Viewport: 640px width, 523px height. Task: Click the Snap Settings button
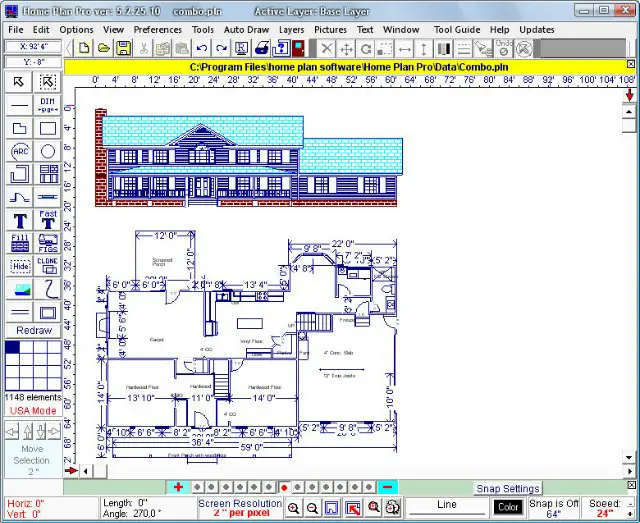point(507,489)
